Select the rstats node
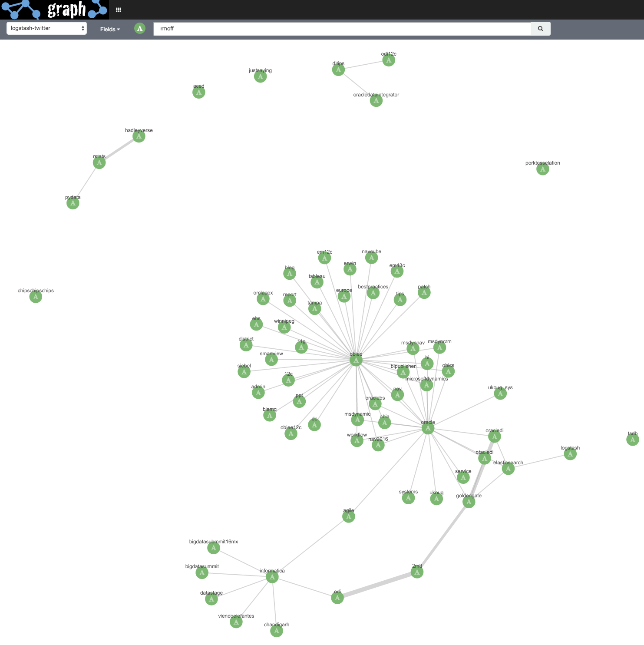This screenshot has width=644, height=645. (x=99, y=162)
